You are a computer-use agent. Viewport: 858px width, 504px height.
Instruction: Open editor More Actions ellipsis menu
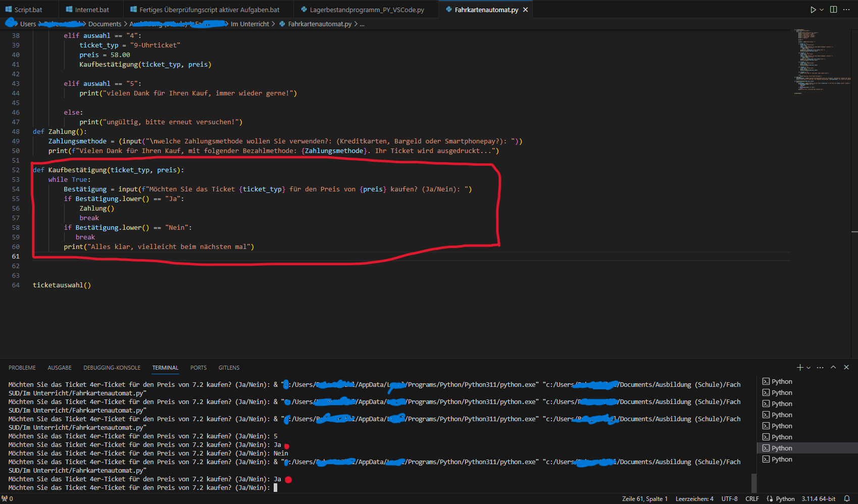tap(846, 10)
